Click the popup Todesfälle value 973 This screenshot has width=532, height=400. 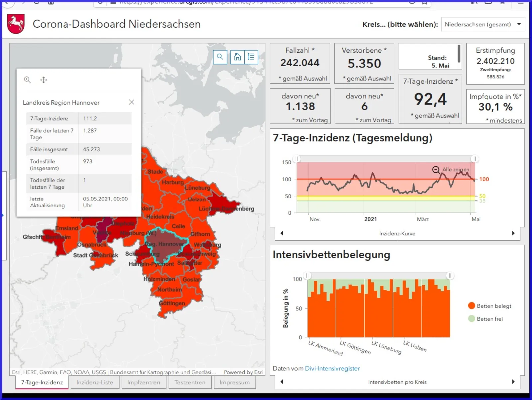click(88, 161)
